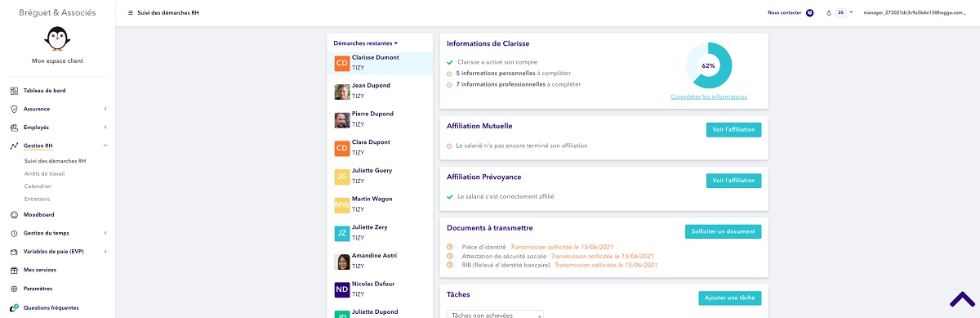The image size is (980, 318).
Task: Click the Ajouter une tâche button
Action: click(x=730, y=298)
